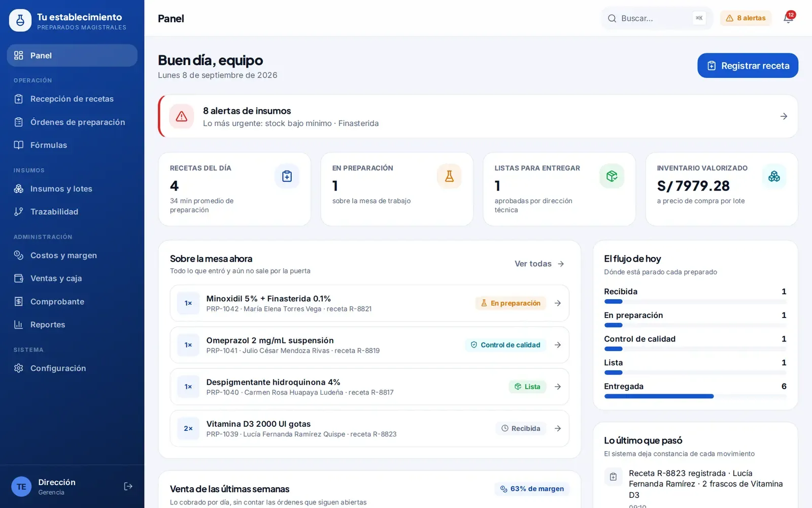Open arrow for Despigmentante hidroquinona 4% row

pyautogui.click(x=557, y=387)
